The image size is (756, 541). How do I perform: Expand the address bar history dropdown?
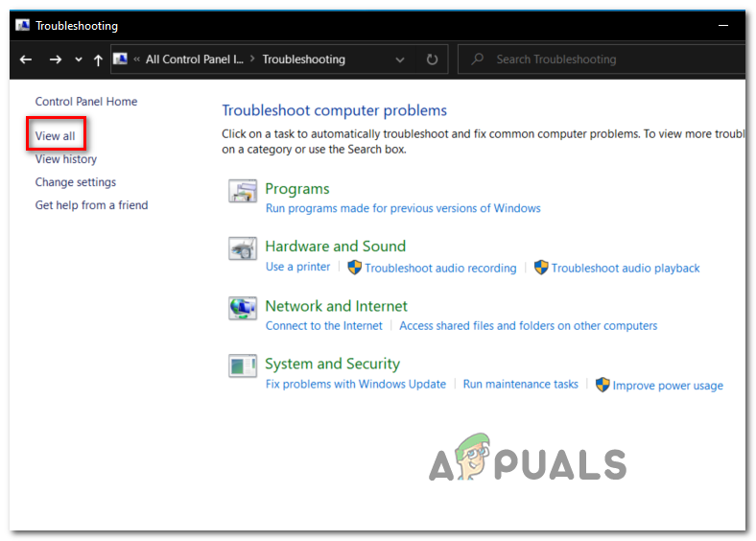pos(400,59)
